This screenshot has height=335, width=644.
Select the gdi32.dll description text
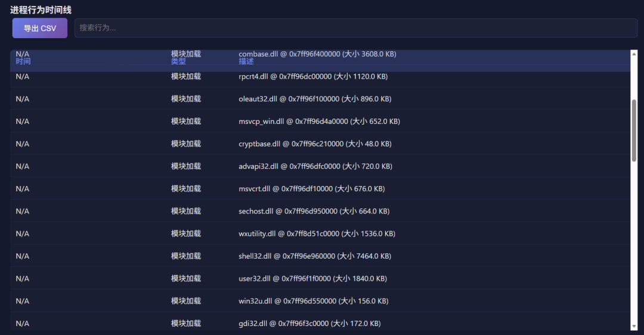pyautogui.click(x=309, y=324)
